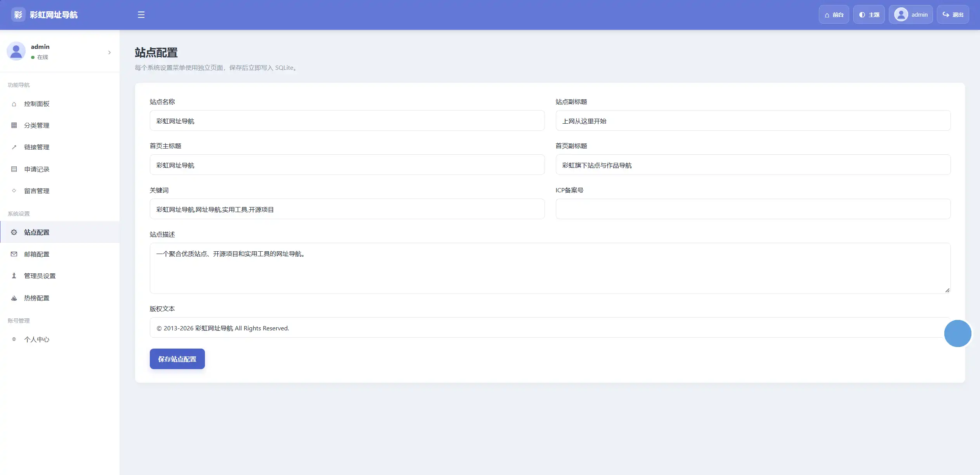
Task: Click the person icon beside 管理员设置
Action: (14, 276)
